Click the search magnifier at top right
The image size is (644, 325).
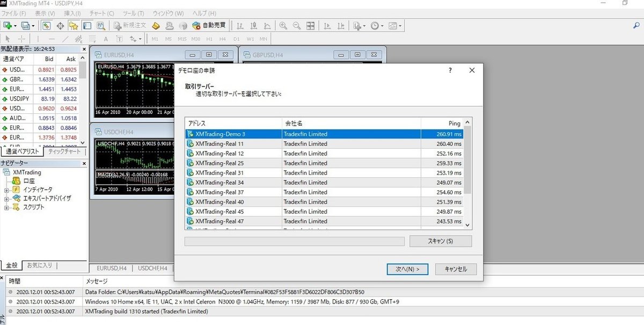point(636,25)
